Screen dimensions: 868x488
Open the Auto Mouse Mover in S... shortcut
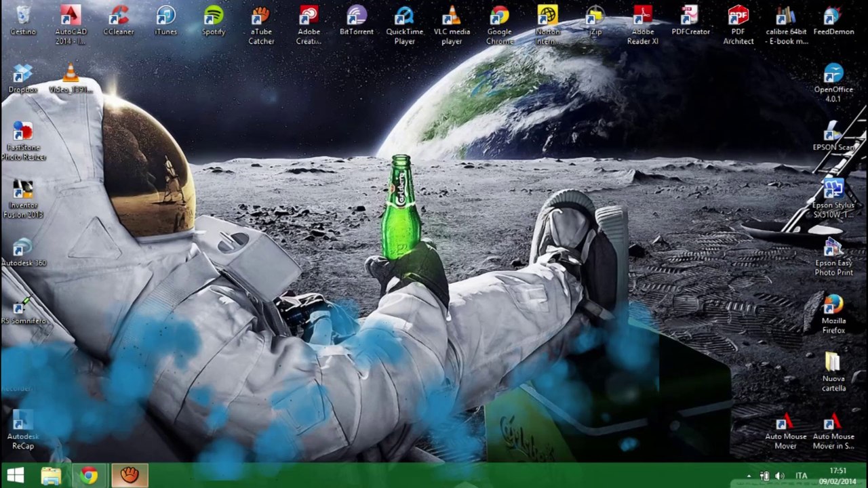click(x=833, y=430)
